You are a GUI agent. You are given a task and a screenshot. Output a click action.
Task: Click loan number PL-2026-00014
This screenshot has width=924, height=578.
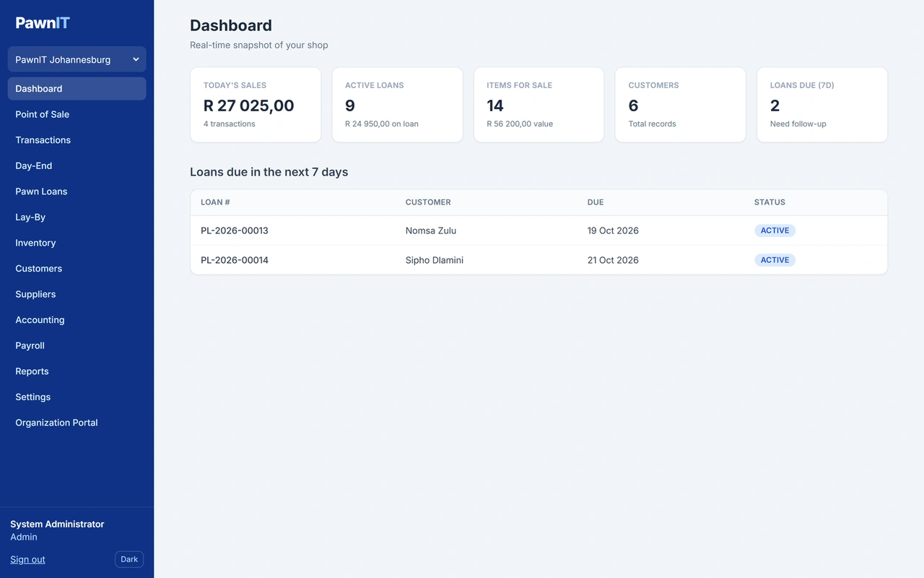point(235,260)
